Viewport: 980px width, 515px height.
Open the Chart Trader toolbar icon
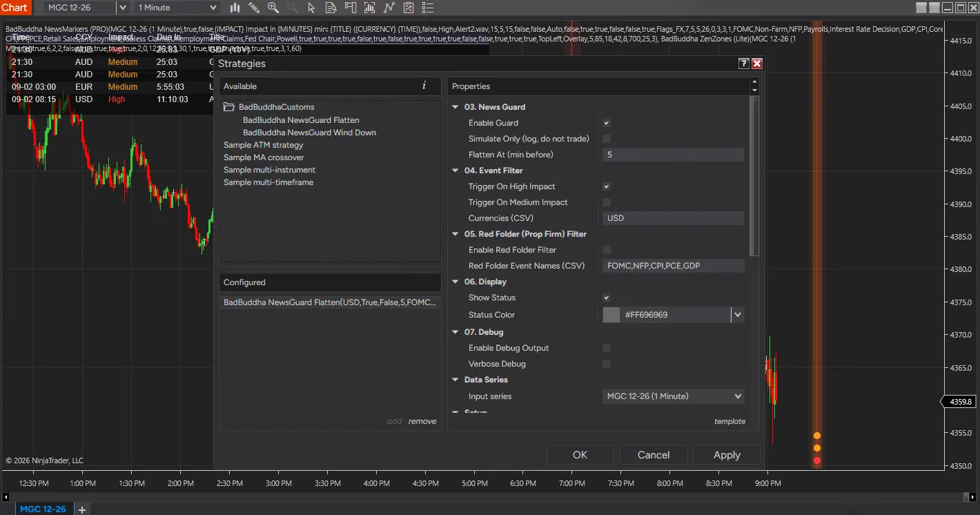[351, 8]
